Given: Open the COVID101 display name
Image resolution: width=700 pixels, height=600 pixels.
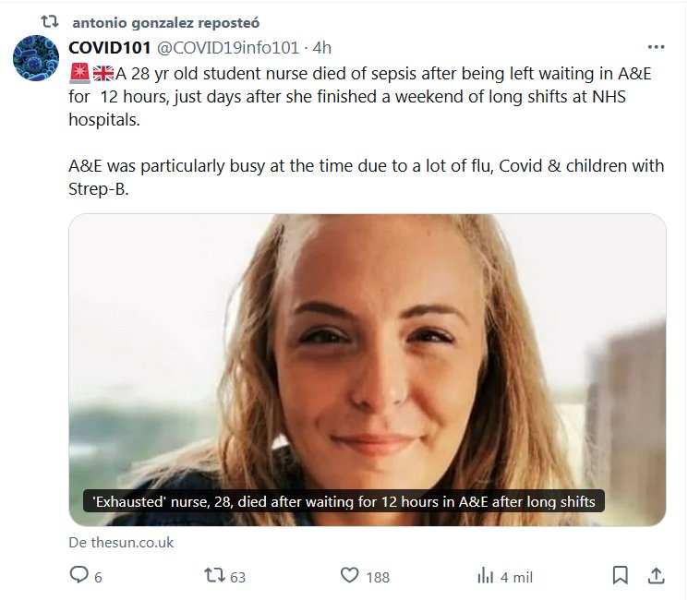Looking at the screenshot, I should 110,47.
